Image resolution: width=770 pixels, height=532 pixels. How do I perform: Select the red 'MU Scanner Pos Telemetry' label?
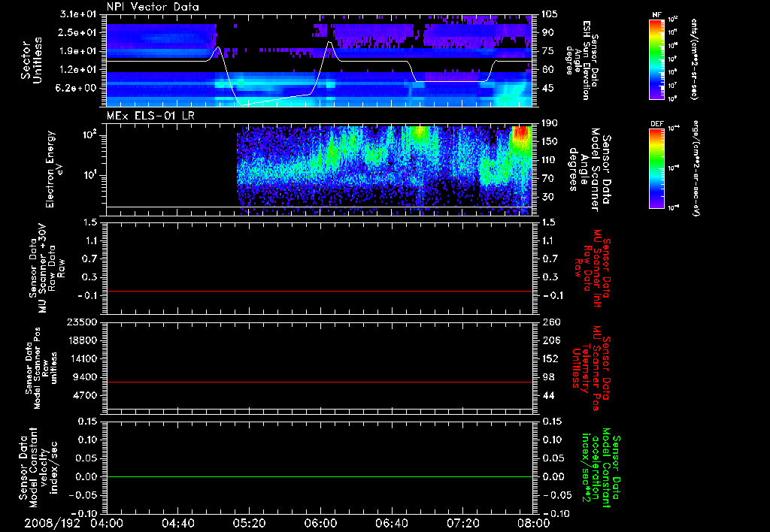tap(591, 367)
